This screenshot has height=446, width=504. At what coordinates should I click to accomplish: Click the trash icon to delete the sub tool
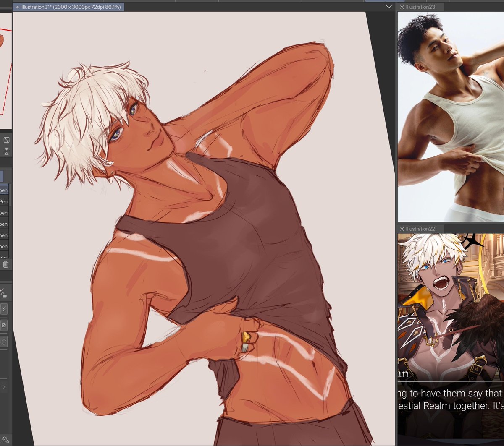coord(5,264)
